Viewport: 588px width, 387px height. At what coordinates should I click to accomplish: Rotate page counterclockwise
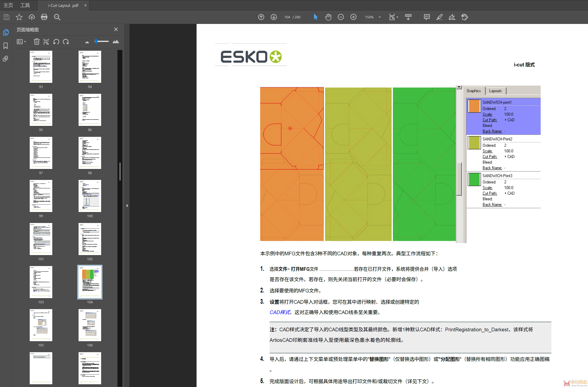pyautogui.click(x=56, y=42)
